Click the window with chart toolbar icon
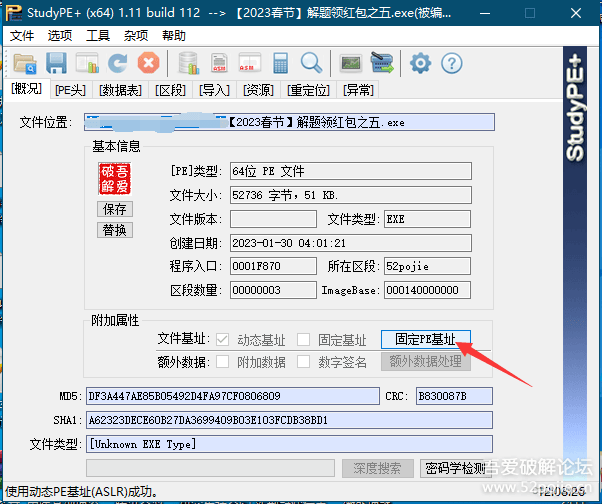Viewport: 602px width, 504px height. pos(87,63)
